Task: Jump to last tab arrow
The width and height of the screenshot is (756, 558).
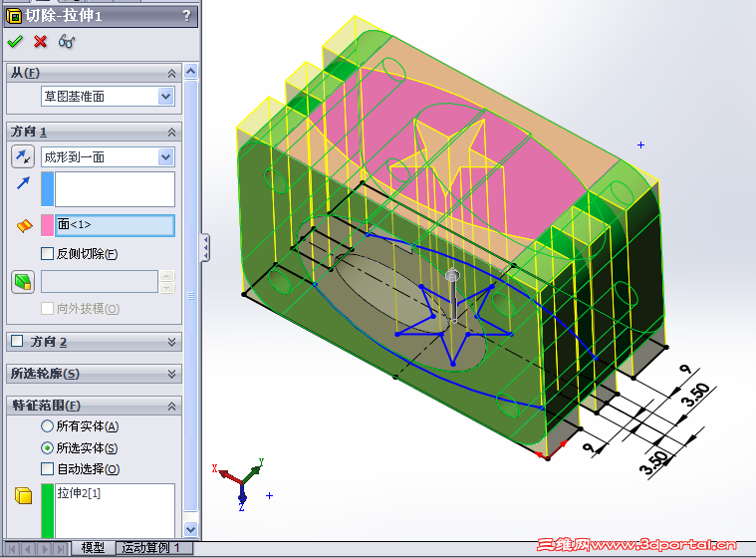Action: click(x=61, y=549)
